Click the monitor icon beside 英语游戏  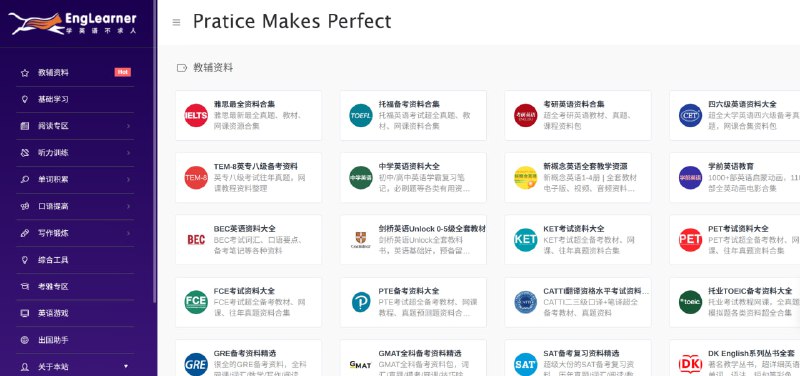[x=24, y=313]
